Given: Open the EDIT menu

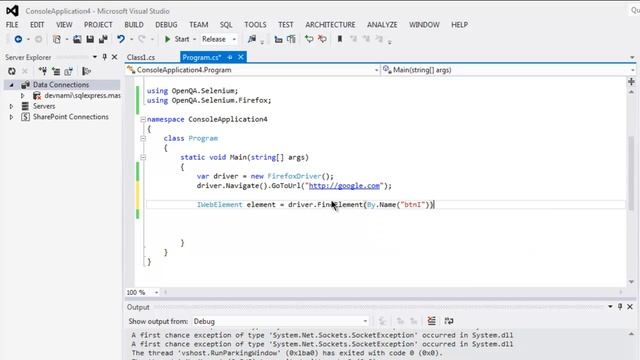Looking at the screenshot, I should pos(37,25).
